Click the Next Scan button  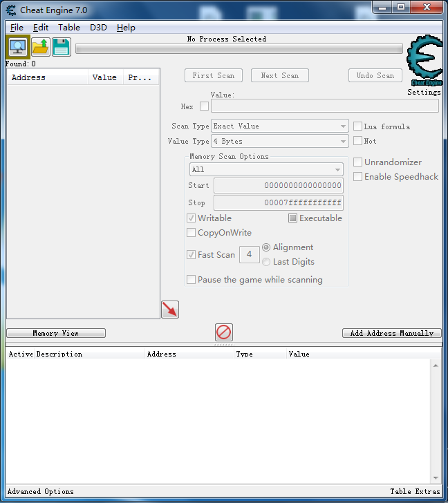coord(280,75)
